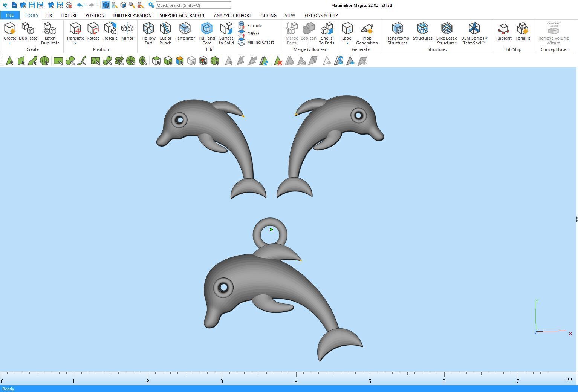Viewport: 578px width, 392px height.
Task: Expand the Label dropdown arrow
Action: pos(347,43)
